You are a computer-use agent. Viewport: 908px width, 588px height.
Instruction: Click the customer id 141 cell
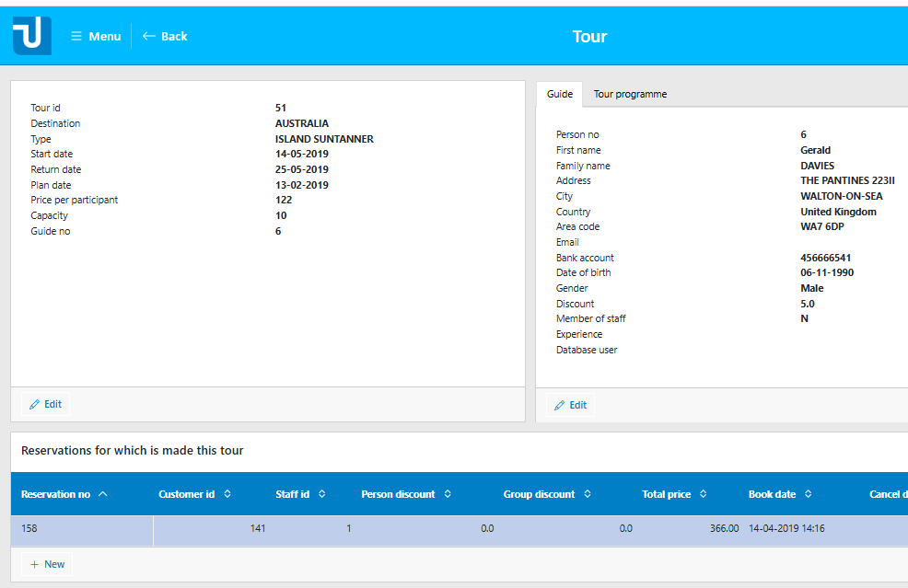pos(257,529)
